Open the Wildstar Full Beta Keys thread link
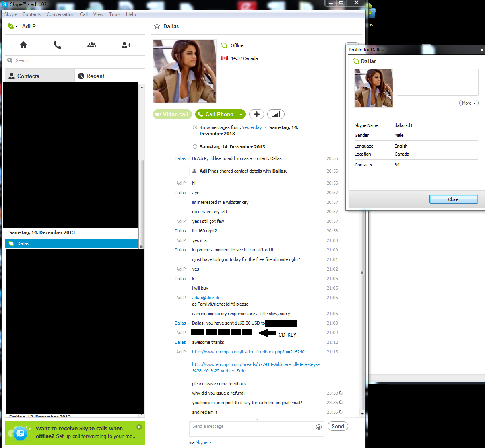The width and height of the screenshot is (485, 448). (x=256, y=368)
